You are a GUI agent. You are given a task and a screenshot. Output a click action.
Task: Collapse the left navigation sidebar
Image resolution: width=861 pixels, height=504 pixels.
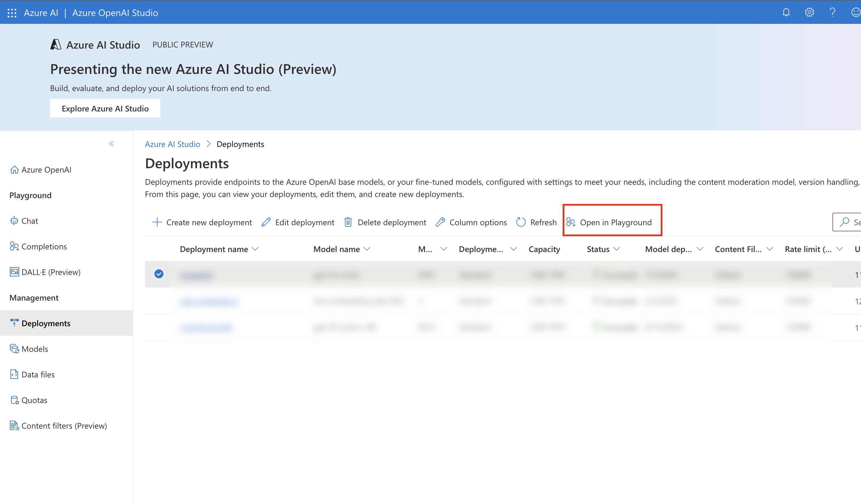coord(111,144)
